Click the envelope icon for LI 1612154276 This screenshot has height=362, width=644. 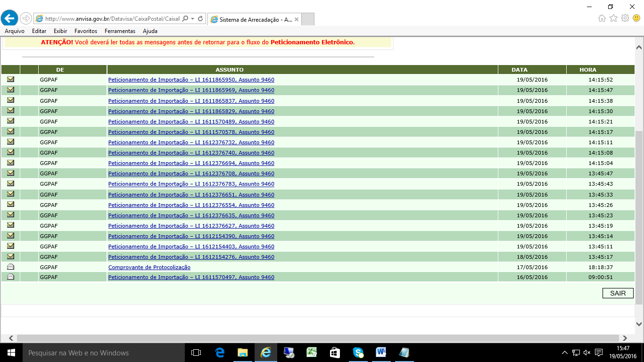click(x=10, y=256)
